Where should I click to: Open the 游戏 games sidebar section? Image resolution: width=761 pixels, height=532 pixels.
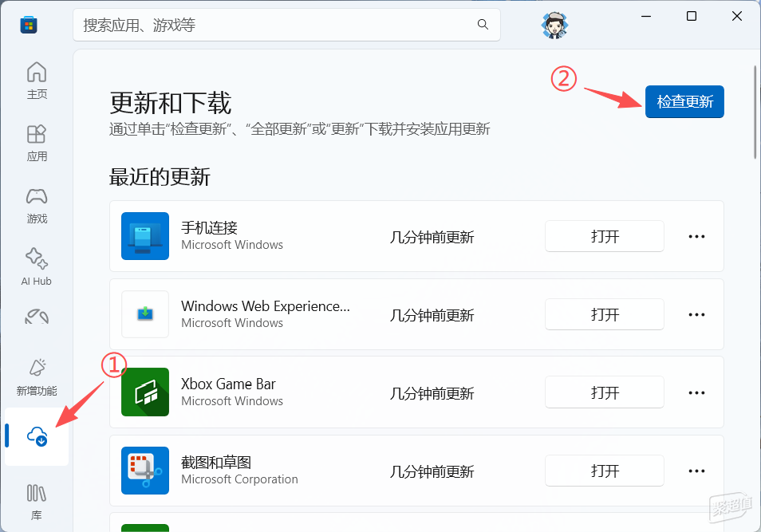click(x=37, y=204)
